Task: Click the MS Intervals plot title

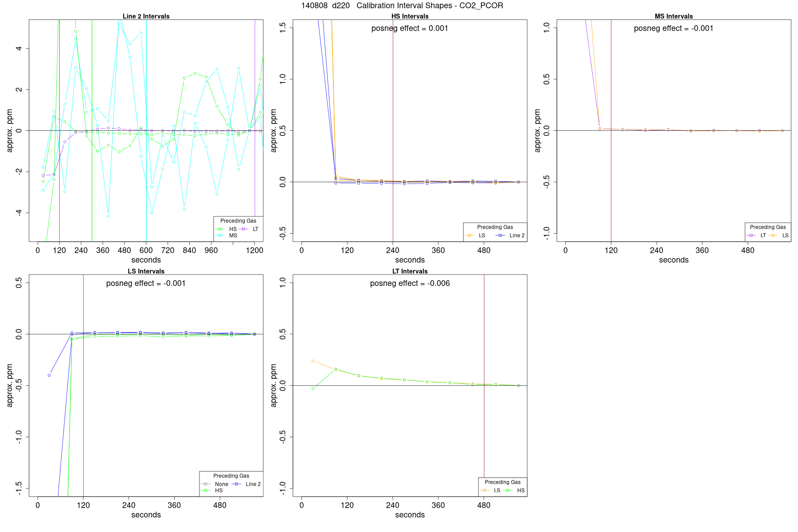Action: coord(673,16)
